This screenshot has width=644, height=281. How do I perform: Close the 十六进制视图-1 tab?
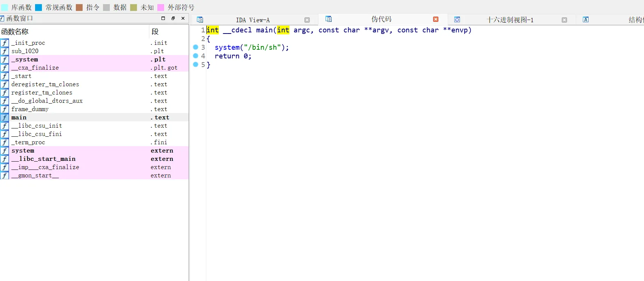tap(564, 20)
